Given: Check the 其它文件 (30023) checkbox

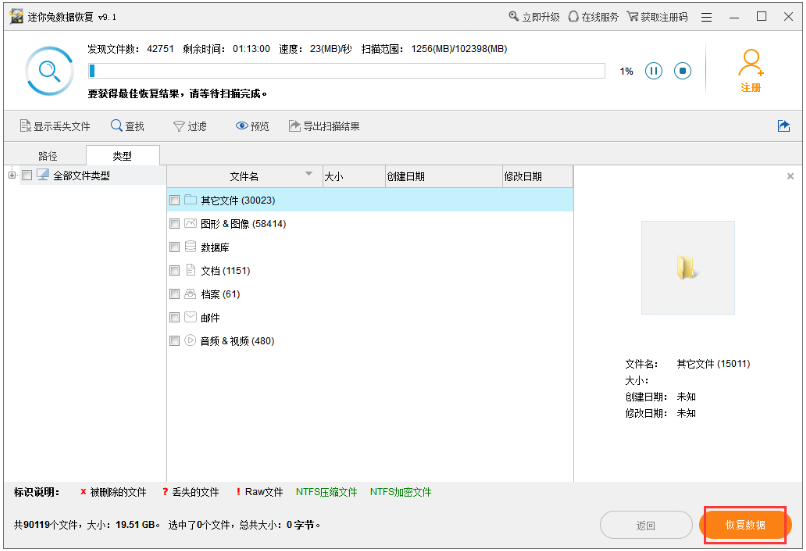Looking at the screenshot, I should (x=175, y=200).
